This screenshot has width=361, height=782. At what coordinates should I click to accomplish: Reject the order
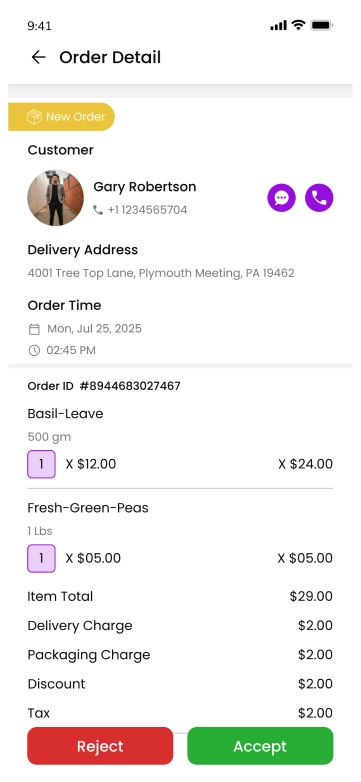pyautogui.click(x=100, y=746)
